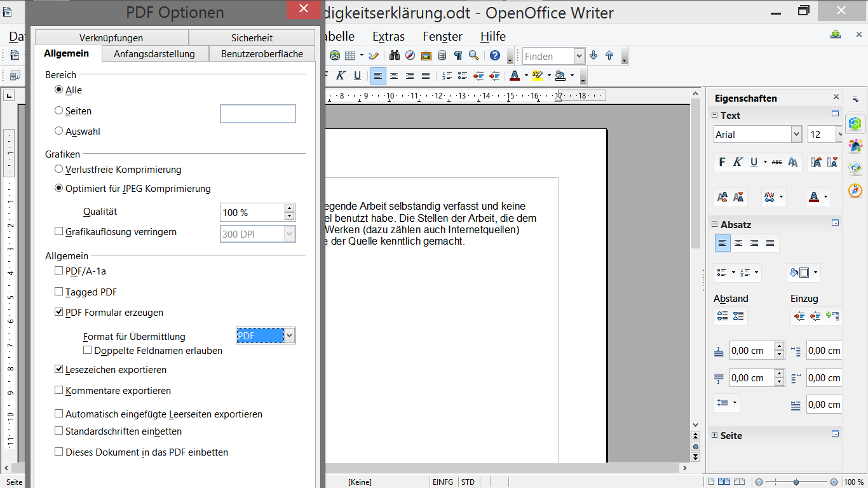This screenshot has height=488, width=868.
Task: Enable Grafikauflösung verringern checkbox
Action: pos(59,232)
